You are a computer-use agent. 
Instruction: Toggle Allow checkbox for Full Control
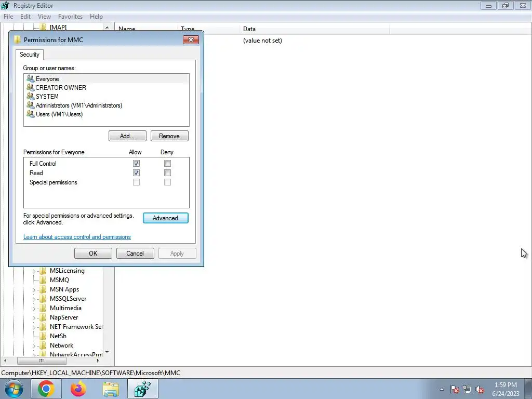coord(136,164)
